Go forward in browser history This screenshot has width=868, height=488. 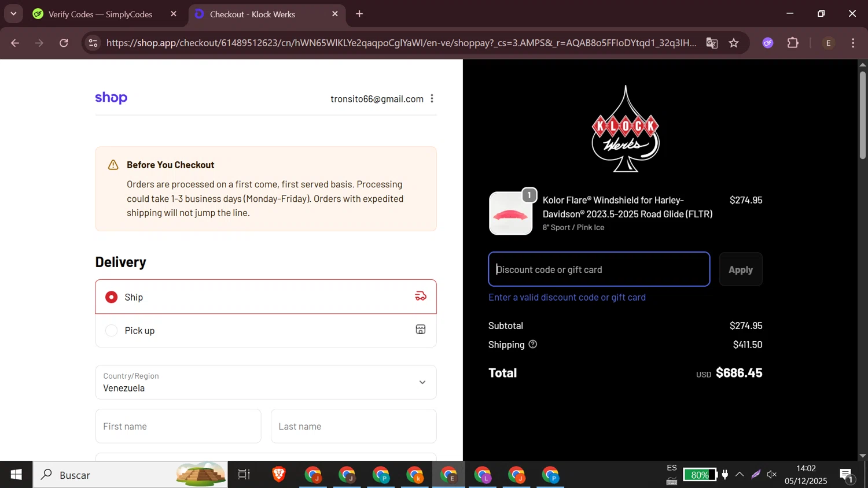[39, 43]
